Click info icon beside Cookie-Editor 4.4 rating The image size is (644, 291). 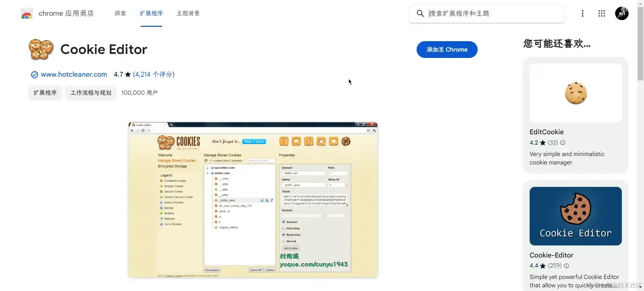coord(567,266)
